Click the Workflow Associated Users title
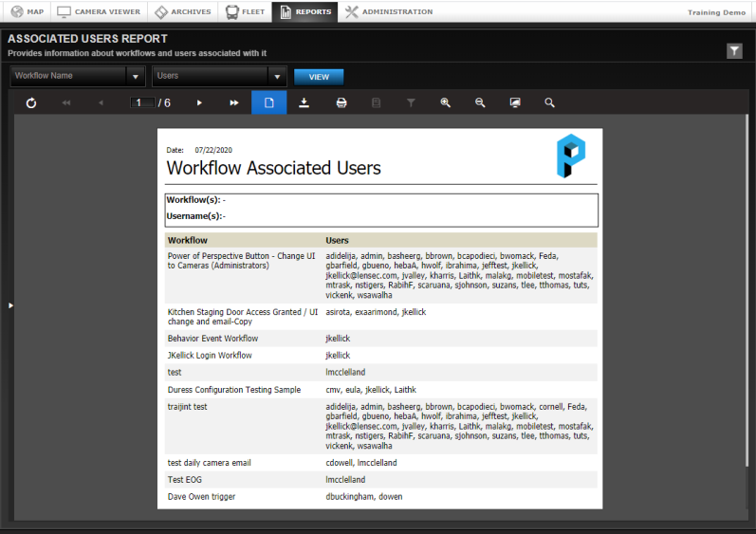Screen dimensions: 756x534 pos(273,168)
